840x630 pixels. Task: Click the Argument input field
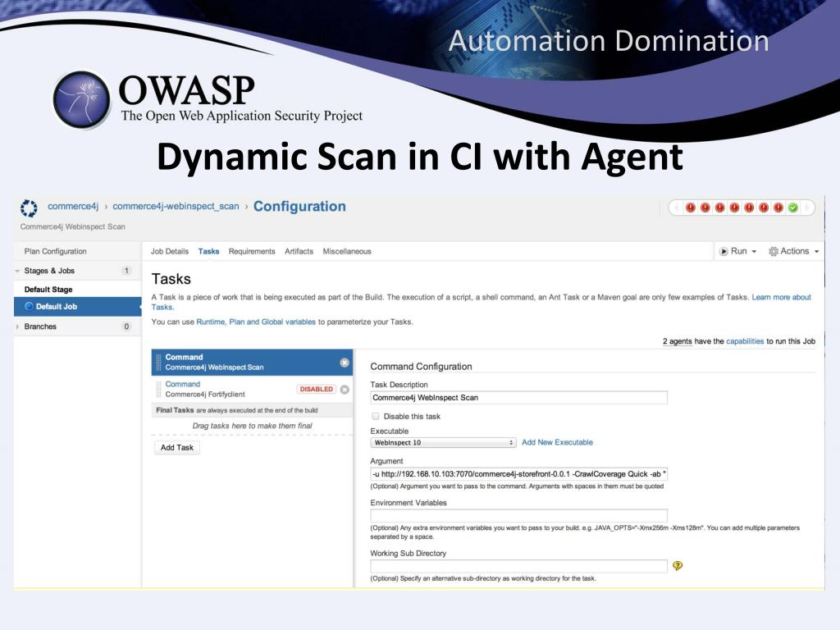(x=518, y=474)
